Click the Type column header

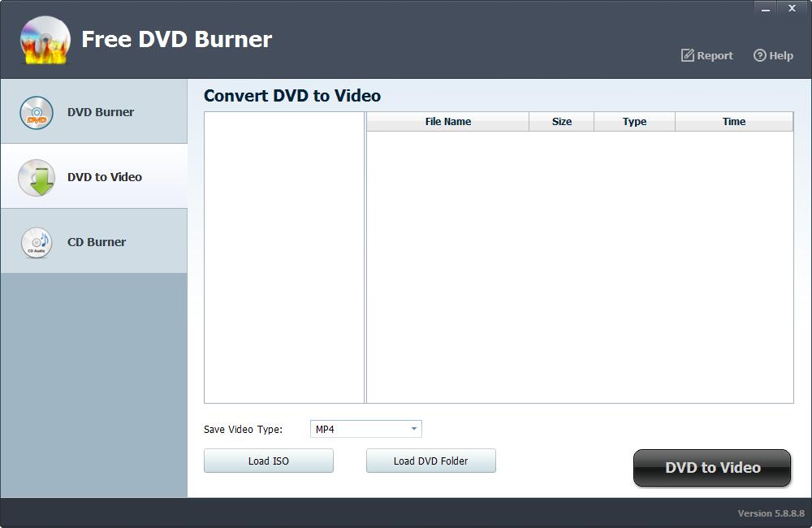coord(634,122)
